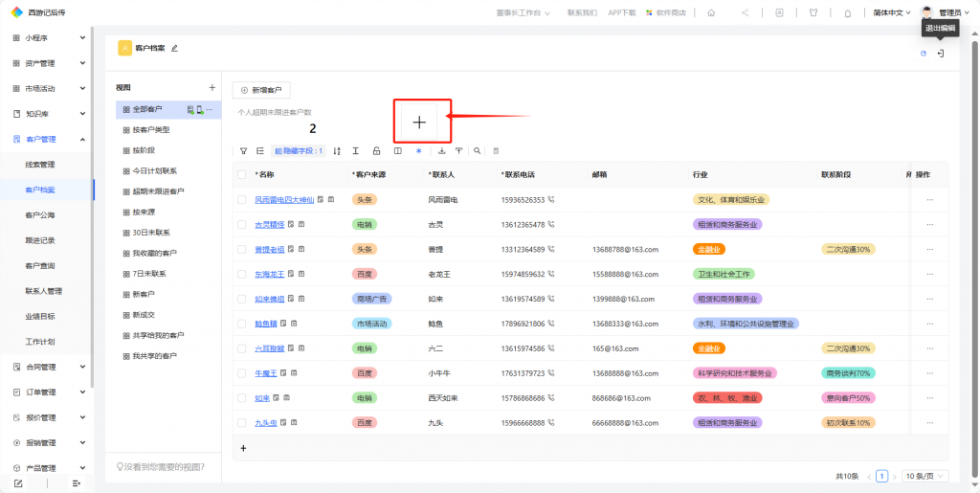
Task: Open row actions for 九头虫
Action: [x=930, y=422]
